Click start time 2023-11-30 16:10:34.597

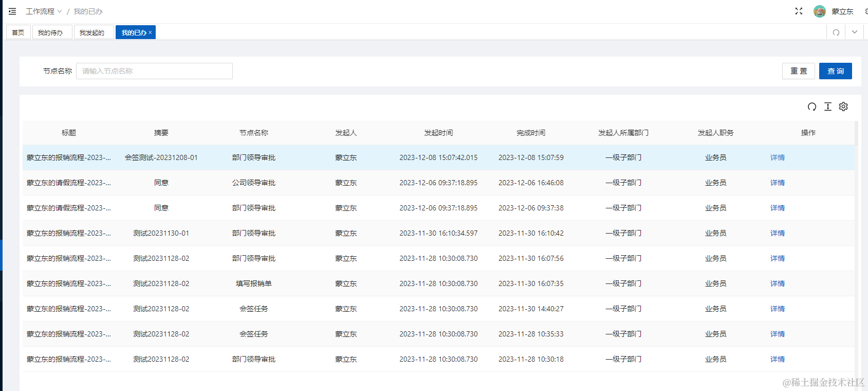[438, 233]
